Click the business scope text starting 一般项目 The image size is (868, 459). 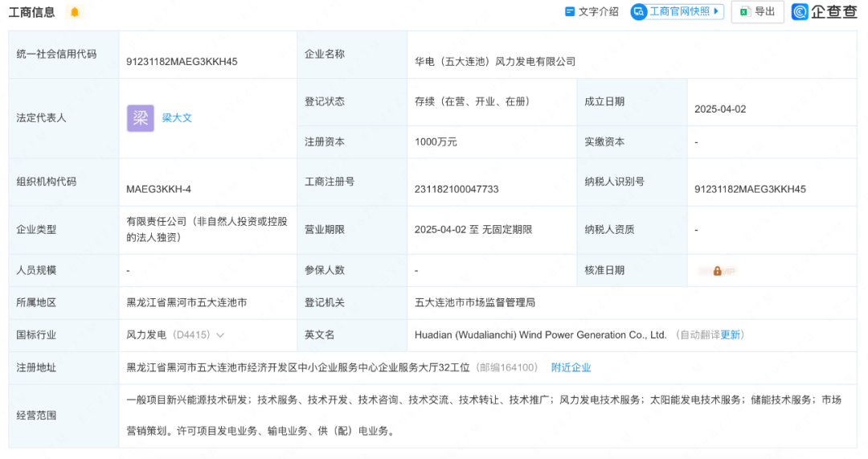484,416
